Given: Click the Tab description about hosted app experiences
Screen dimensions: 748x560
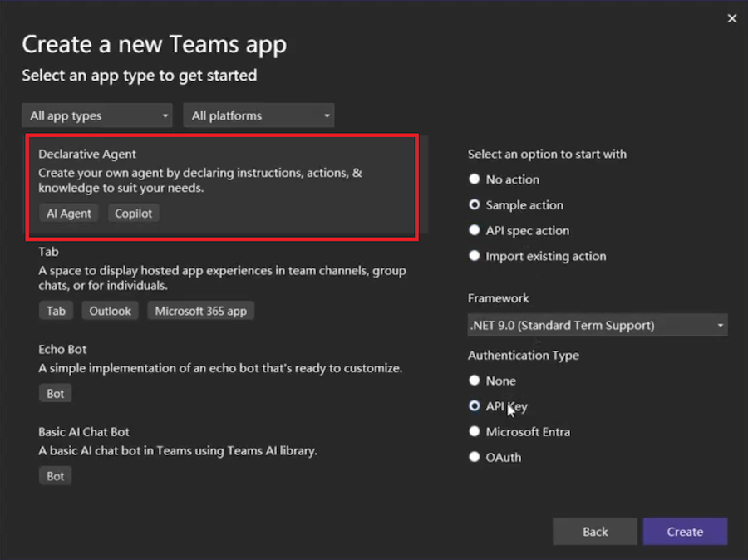Looking at the screenshot, I should (x=222, y=278).
